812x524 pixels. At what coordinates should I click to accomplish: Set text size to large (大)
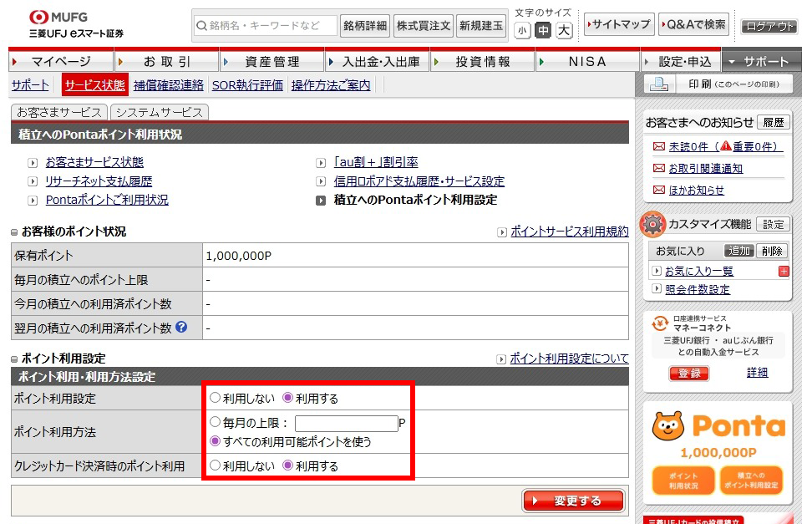tap(564, 31)
